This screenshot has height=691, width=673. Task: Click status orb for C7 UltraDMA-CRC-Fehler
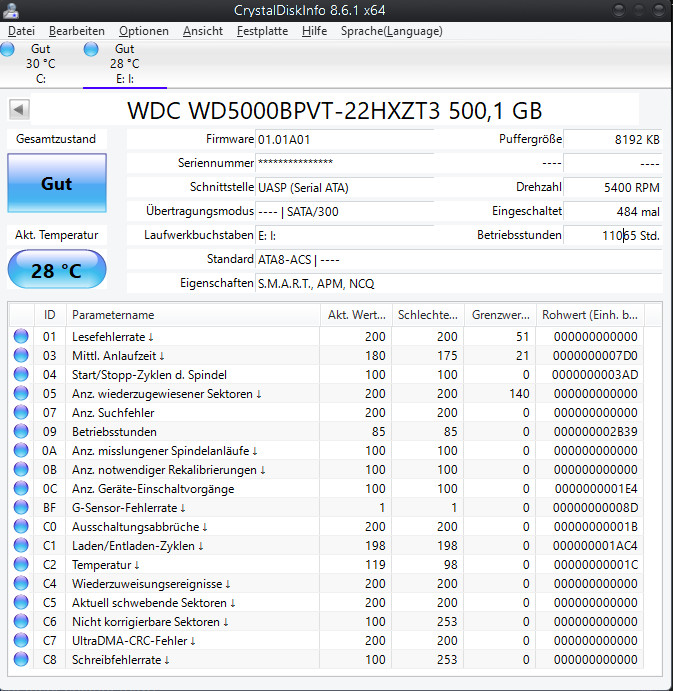[21, 640]
